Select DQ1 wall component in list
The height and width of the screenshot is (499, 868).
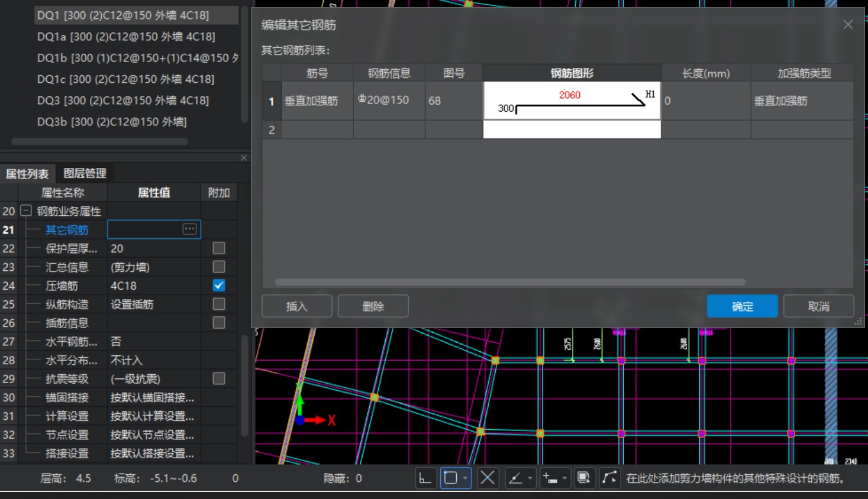[136, 15]
